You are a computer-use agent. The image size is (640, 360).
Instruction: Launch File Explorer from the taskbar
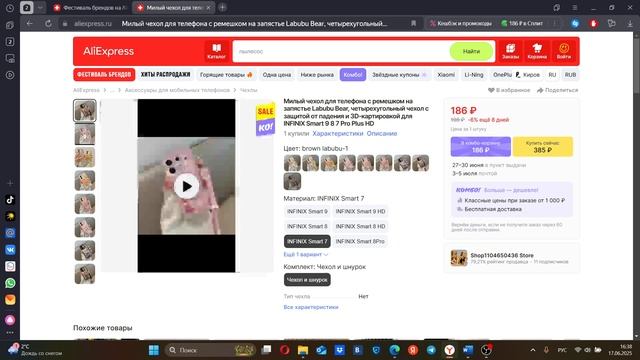point(303,350)
